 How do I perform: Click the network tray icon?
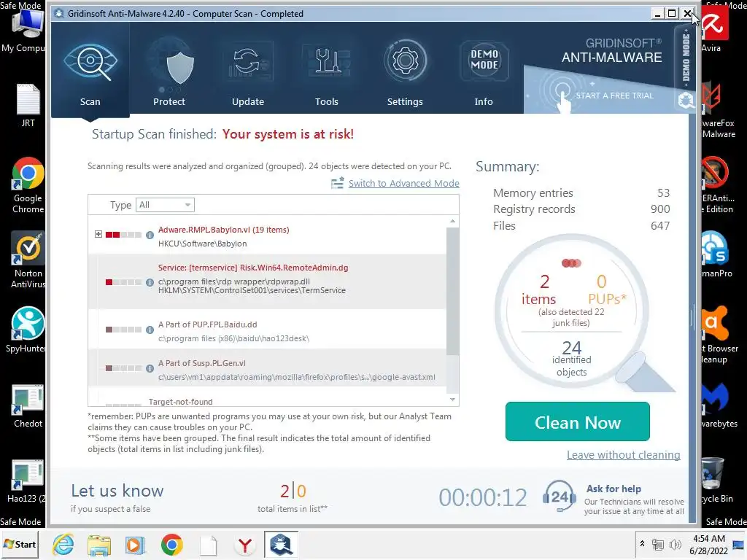coord(658,544)
